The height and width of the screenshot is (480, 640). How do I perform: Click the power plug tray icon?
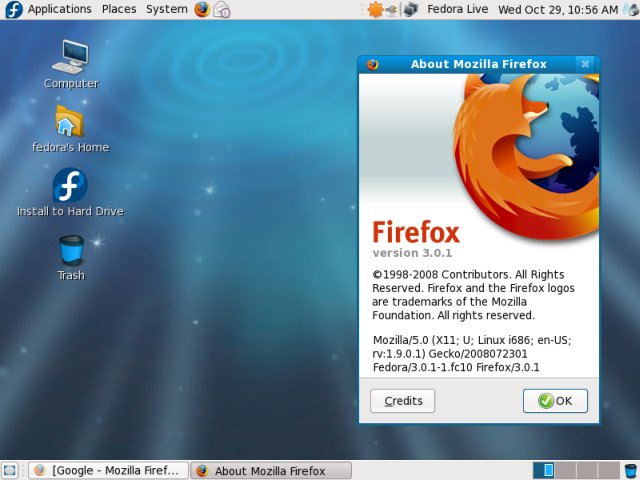click(x=391, y=10)
